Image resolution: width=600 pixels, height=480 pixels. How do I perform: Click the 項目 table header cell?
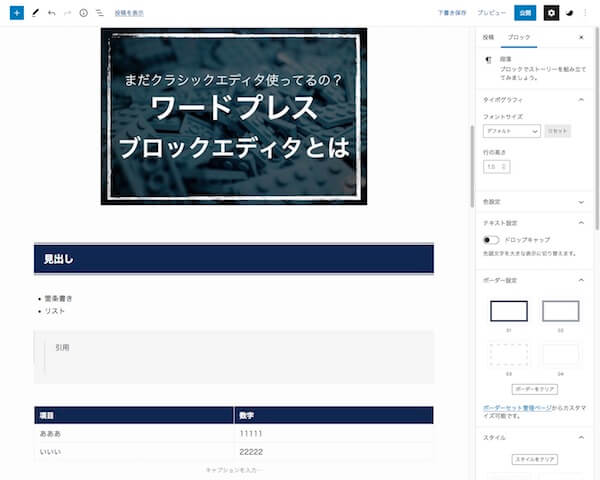pyautogui.click(x=134, y=415)
